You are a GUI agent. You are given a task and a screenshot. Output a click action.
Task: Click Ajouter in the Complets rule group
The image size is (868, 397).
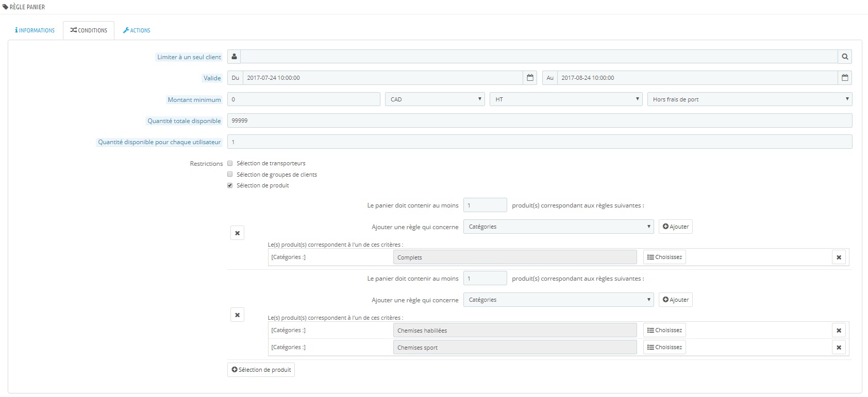tap(676, 227)
